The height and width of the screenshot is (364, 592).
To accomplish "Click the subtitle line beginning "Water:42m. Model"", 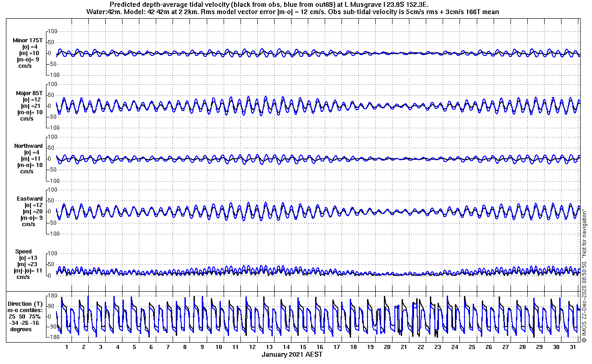I will pyautogui.click(x=292, y=12).
